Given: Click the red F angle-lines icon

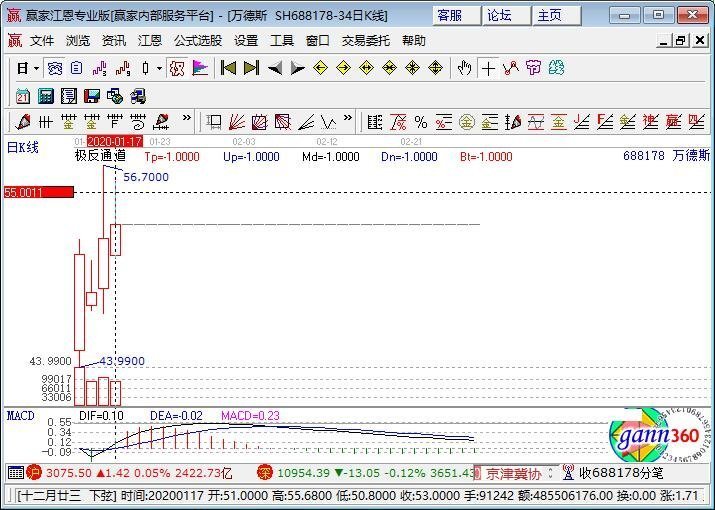Looking at the screenshot, I should coord(605,122).
